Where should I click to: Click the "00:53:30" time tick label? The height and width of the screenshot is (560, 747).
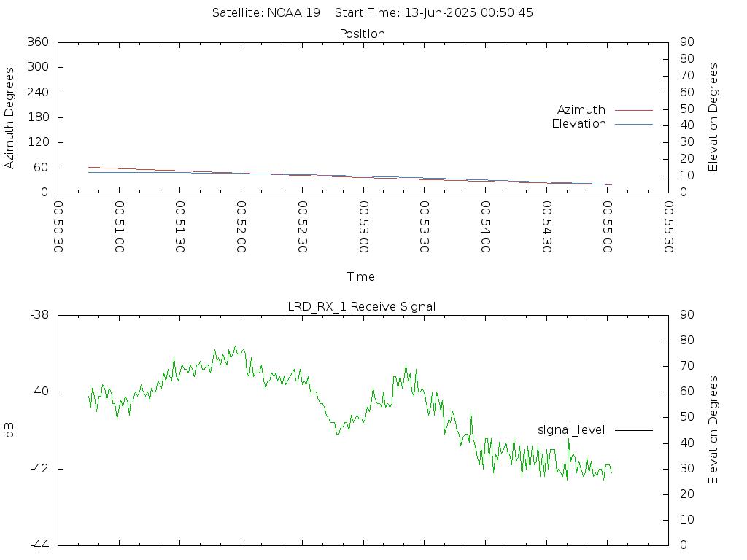click(425, 227)
